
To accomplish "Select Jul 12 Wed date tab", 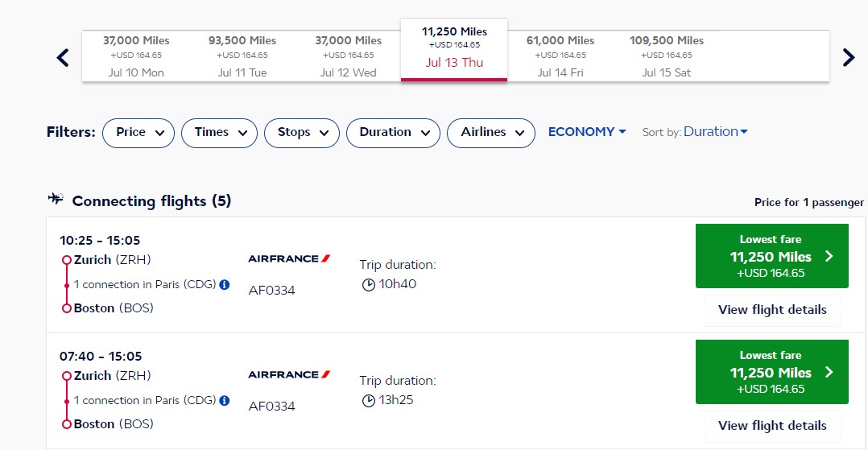I will [x=348, y=56].
